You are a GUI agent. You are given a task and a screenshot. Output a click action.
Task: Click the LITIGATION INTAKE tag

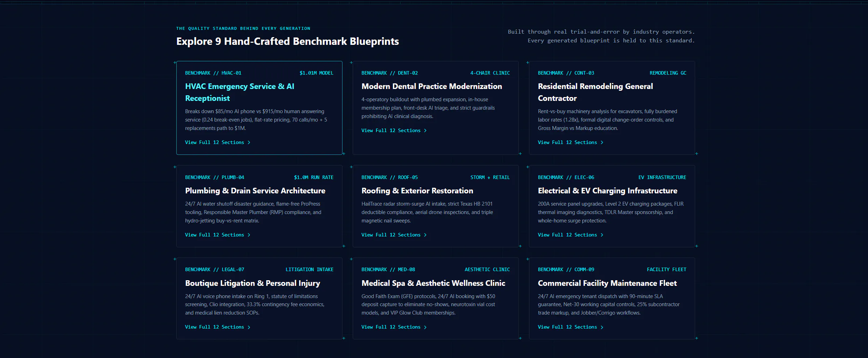pyautogui.click(x=310, y=270)
